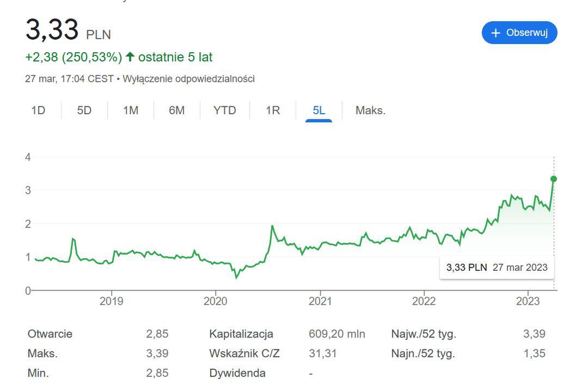Select the 1R one-year tab

(x=273, y=110)
